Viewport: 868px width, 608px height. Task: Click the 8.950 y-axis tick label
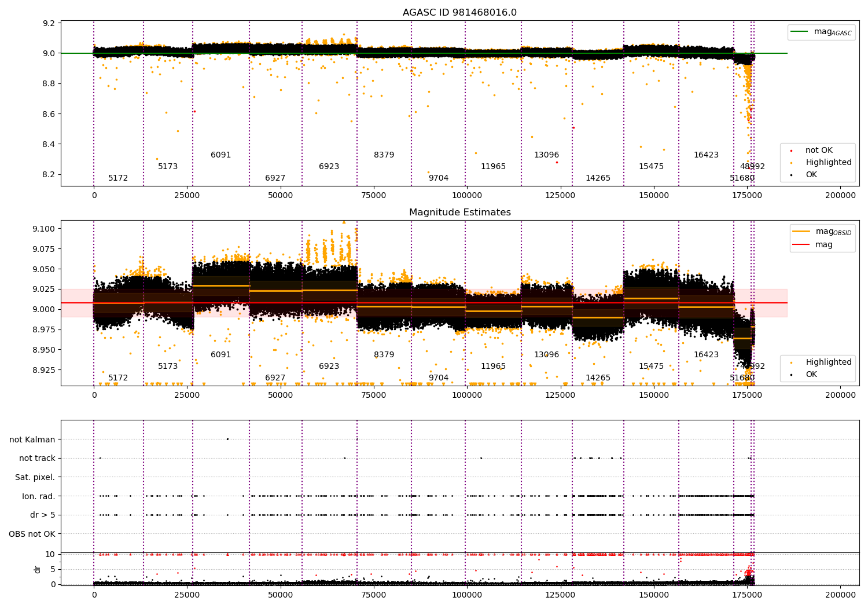click(45, 350)
